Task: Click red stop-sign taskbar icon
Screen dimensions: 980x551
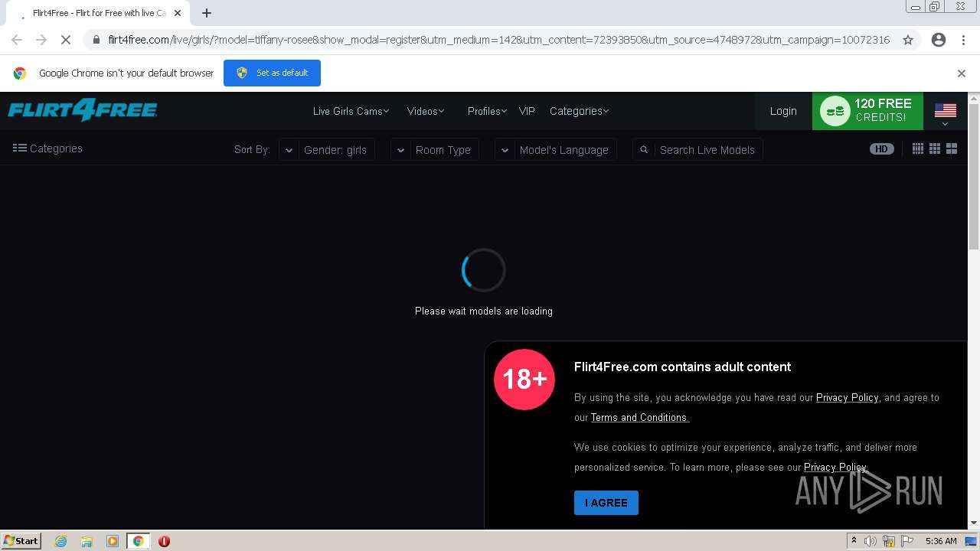Action: (164, 541)
